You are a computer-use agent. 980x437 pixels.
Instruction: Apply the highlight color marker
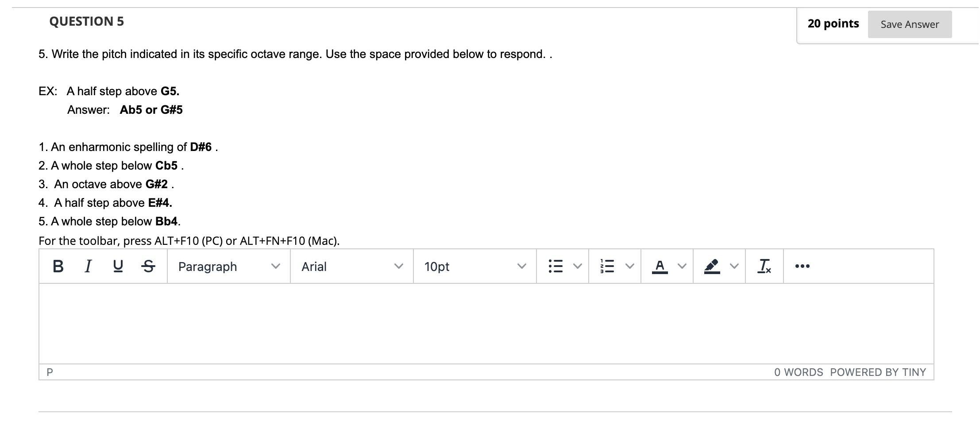click(x=712, y=266)
